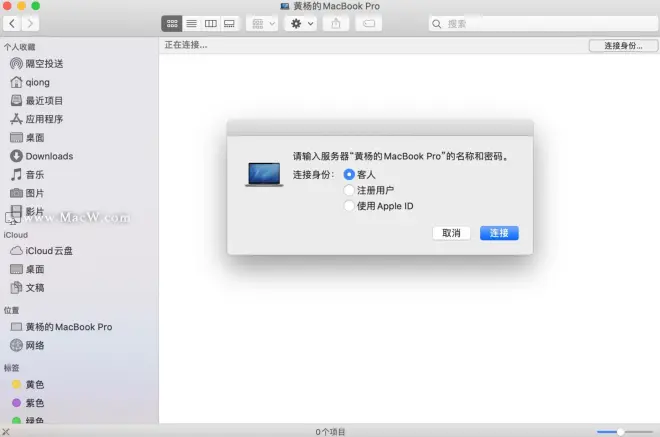Select the 客人 radio button

(x=349, y=174)
